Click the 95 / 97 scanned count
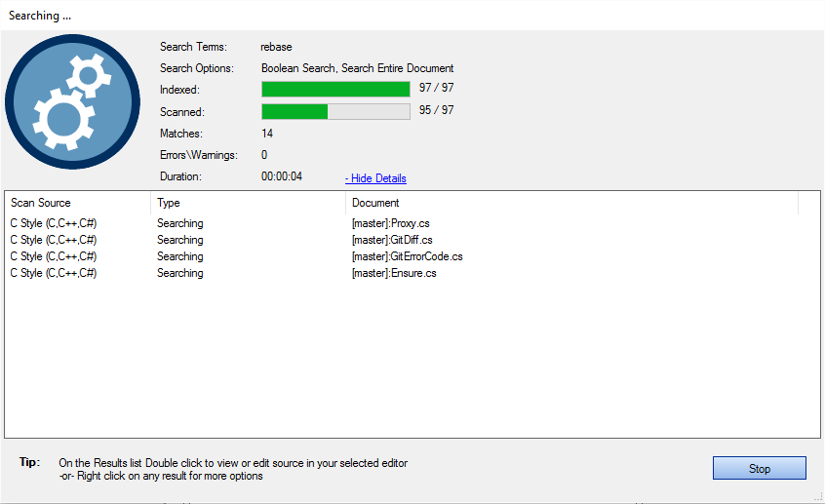825x504 pixels. tap(436, 110)
